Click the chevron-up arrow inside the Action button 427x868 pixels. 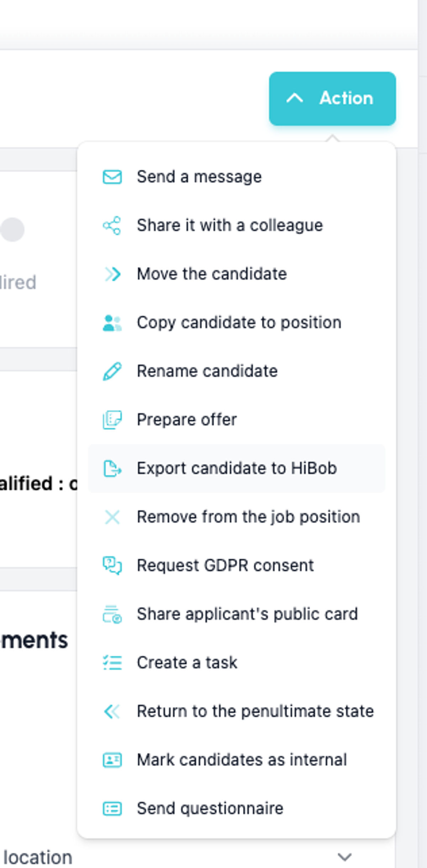pyautogui.click(x=295, y=98)
